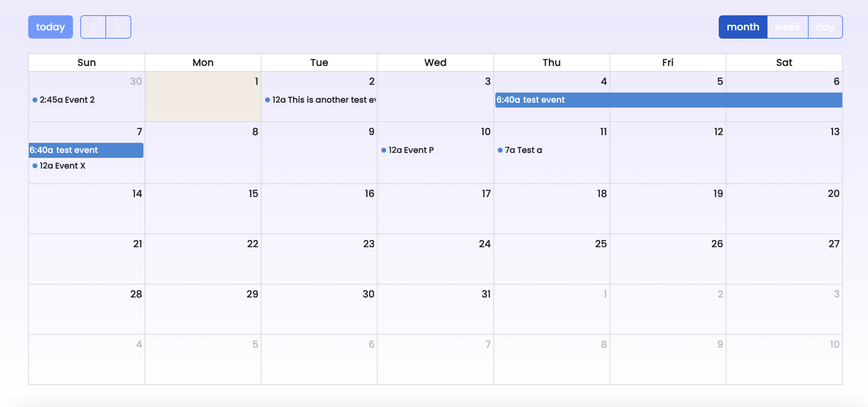Screen dimensions: 868x407
Task: Go to the next month arrow
Action: click(118, 27)
